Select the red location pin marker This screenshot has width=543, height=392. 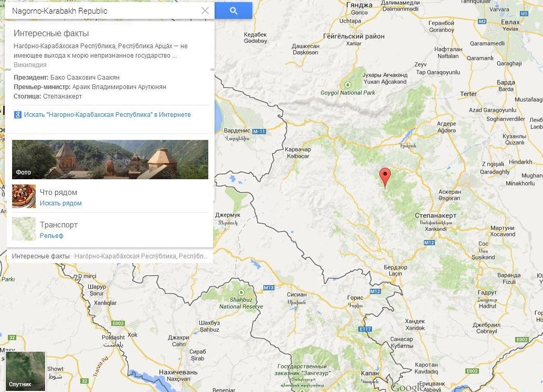pyautogui.click(x=385, y=178)
